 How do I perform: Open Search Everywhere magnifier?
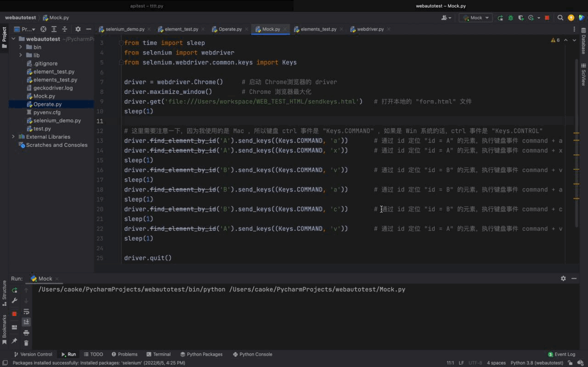tap(560, 18)
